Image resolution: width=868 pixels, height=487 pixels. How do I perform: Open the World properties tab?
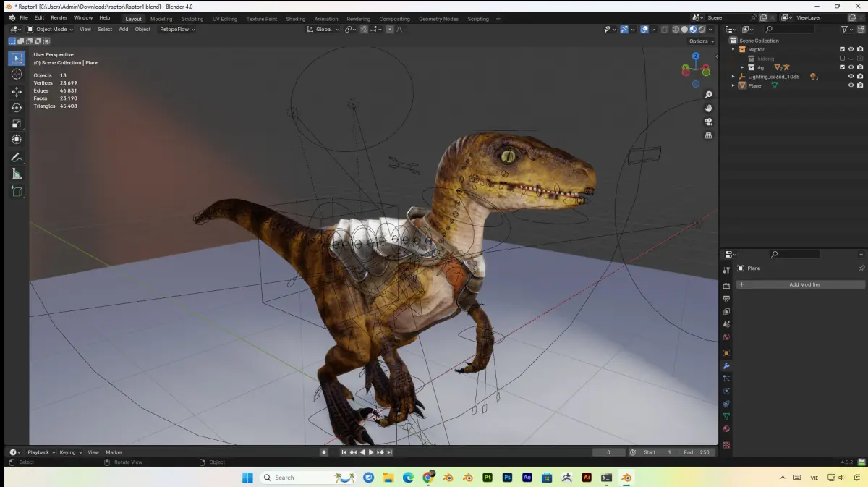click(726, 336)
